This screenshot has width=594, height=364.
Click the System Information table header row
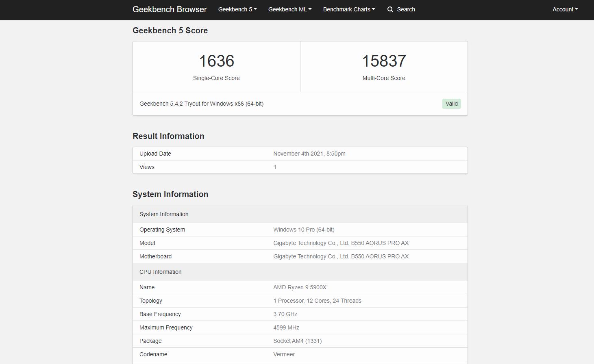(300, 214)
